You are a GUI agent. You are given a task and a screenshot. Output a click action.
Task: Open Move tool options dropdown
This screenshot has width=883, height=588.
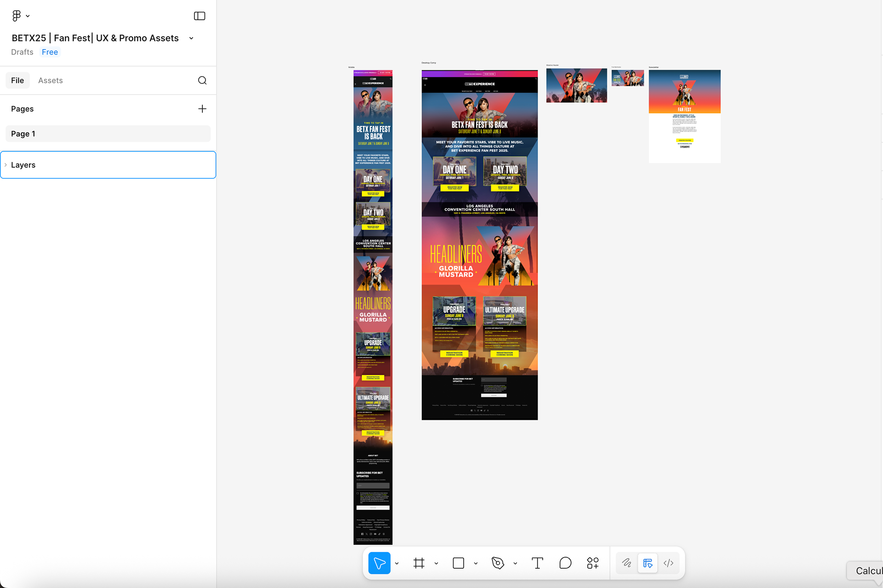(x=396, y=563)
